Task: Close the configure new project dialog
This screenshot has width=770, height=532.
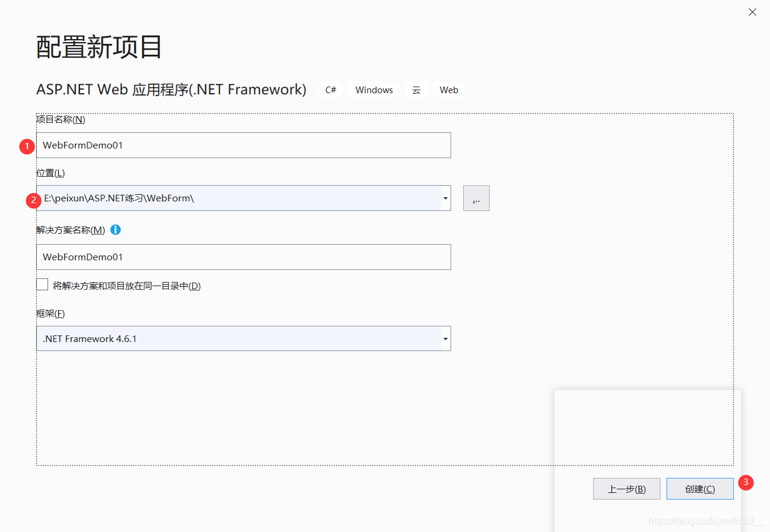Action: (753, 12)
